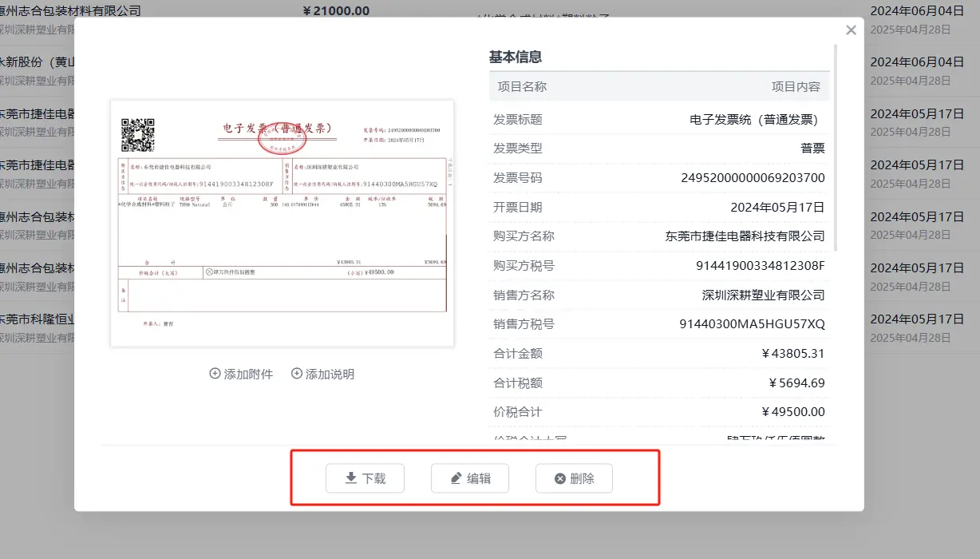Click the plus icon beside 添加附件
Image resolution: width=980 pixels, height=559 pixels.
point(215,374)
